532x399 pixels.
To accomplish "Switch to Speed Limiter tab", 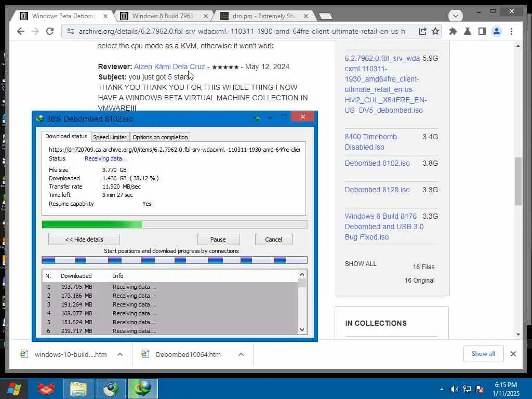I will pos(110,137).
